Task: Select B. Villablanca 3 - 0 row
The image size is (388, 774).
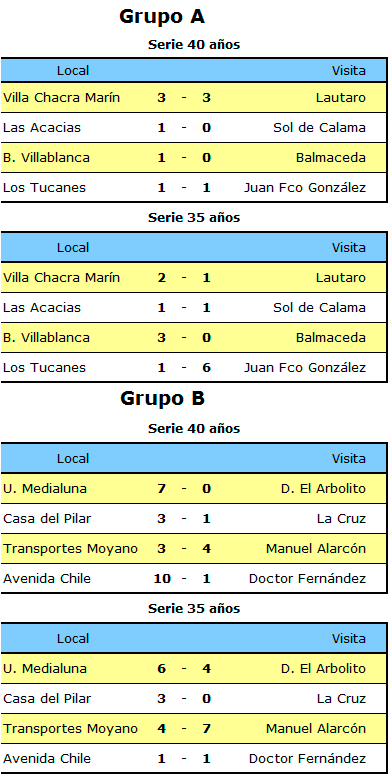Action: (x=194, y=338)
